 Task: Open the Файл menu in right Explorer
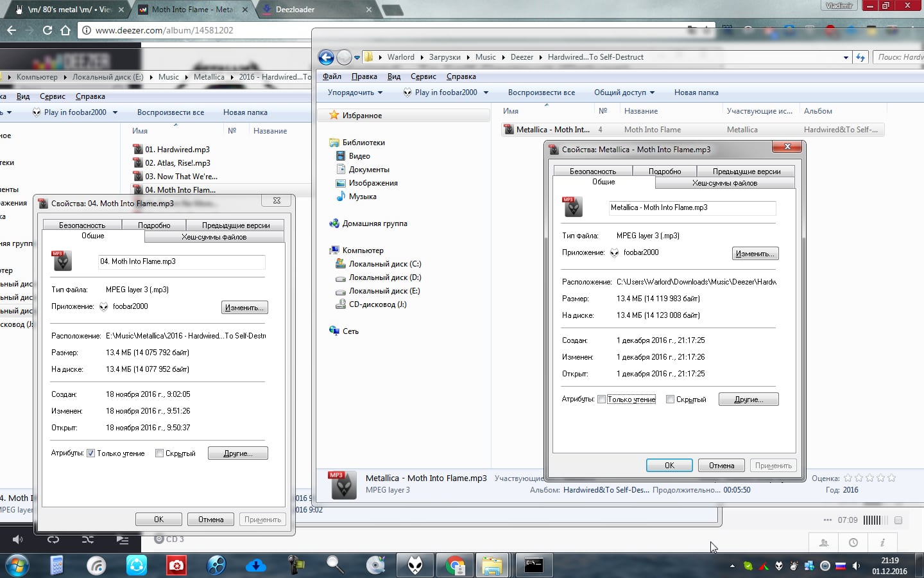point(332,76)
